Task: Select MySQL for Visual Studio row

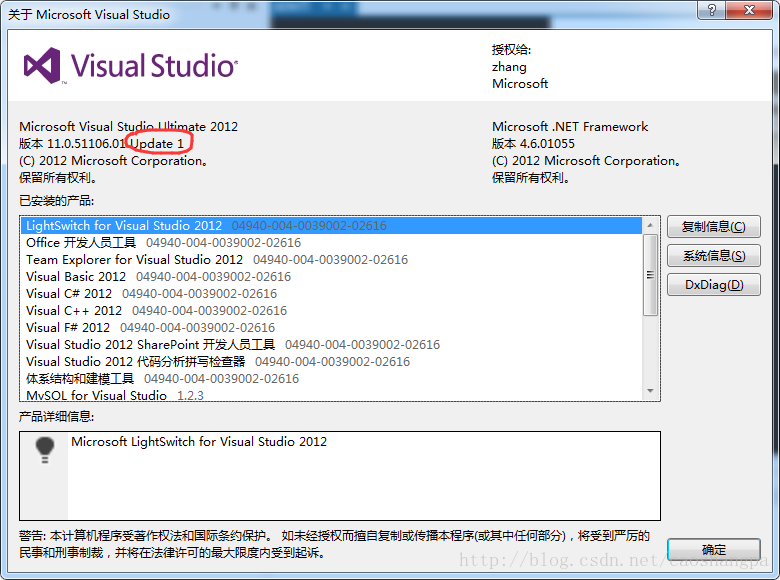Action: click(331, 395)
